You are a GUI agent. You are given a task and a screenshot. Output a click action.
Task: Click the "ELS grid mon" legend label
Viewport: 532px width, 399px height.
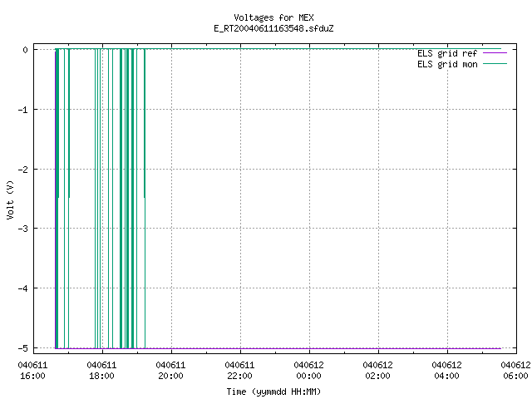447,64
